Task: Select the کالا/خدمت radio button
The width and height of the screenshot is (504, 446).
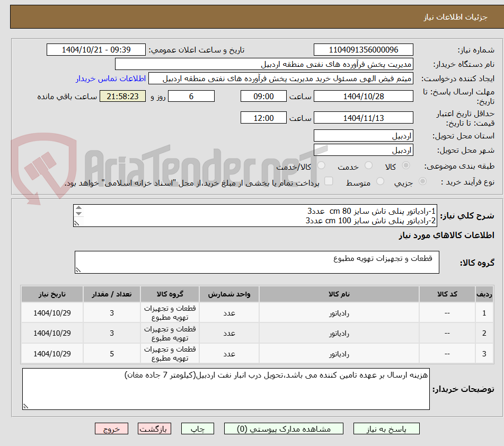Action: pos(321,165)
